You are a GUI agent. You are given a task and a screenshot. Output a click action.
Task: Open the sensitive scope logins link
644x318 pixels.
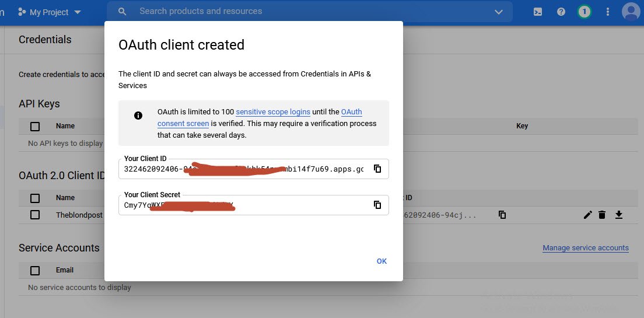tap(273, 112)
